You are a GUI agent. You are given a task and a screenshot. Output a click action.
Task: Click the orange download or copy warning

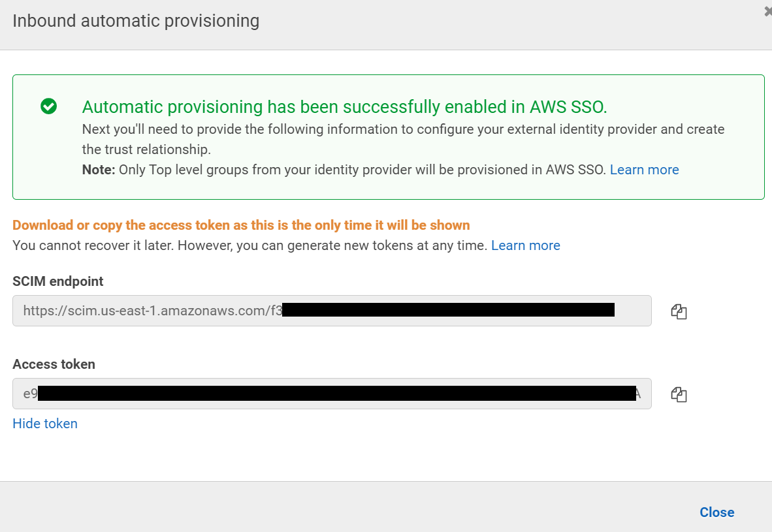[x=241, y=225]
